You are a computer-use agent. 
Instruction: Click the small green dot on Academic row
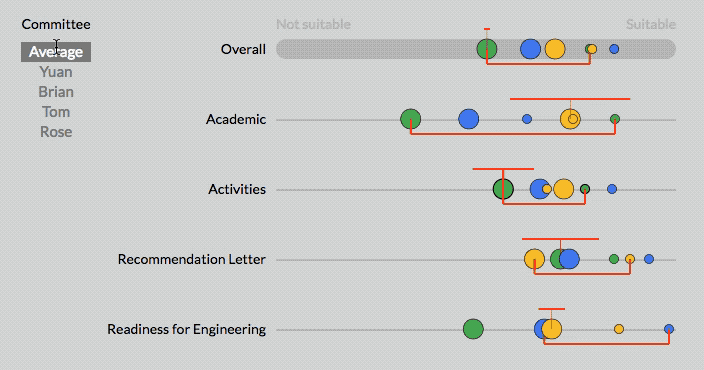615,119
